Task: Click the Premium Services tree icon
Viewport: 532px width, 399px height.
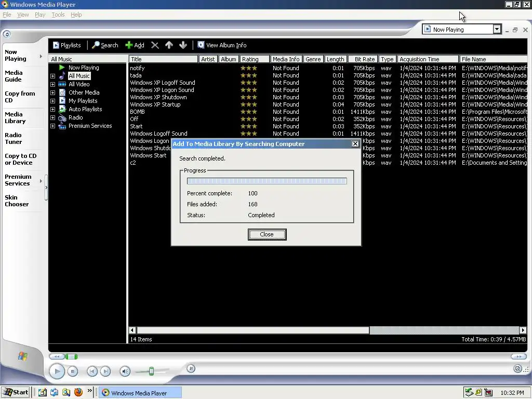Action: 62,126
